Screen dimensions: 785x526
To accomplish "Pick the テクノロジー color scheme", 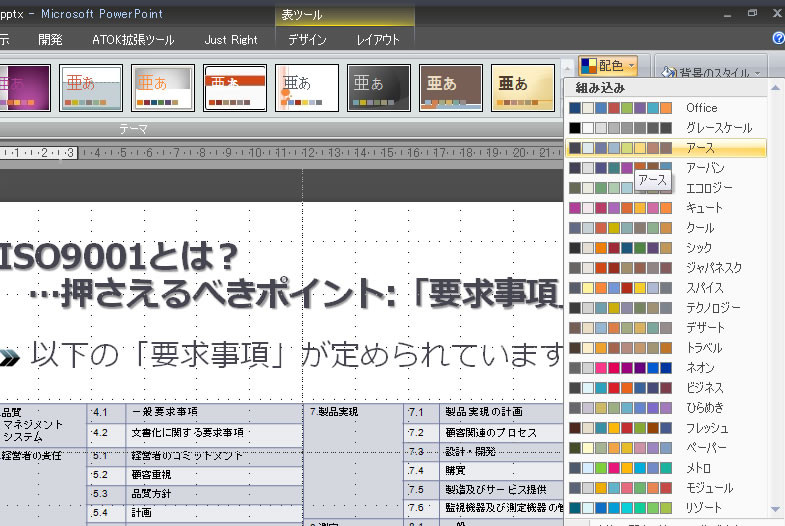I will coord(666,308).
